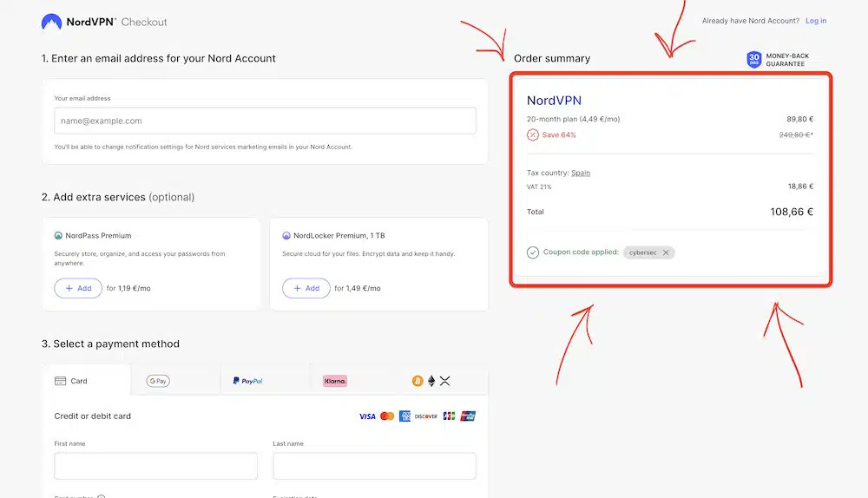Select the Klarna payment tab
This screenshot has height=498, width=868.
(355, 381)
